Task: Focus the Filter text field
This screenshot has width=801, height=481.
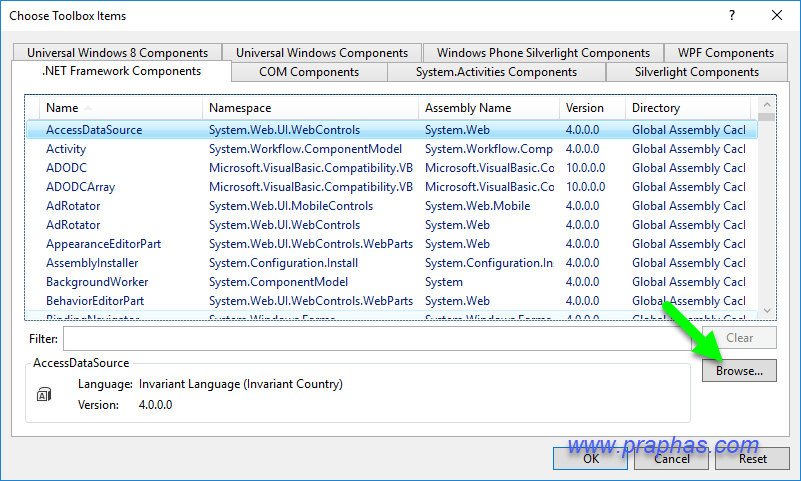Action: (377, 339)
